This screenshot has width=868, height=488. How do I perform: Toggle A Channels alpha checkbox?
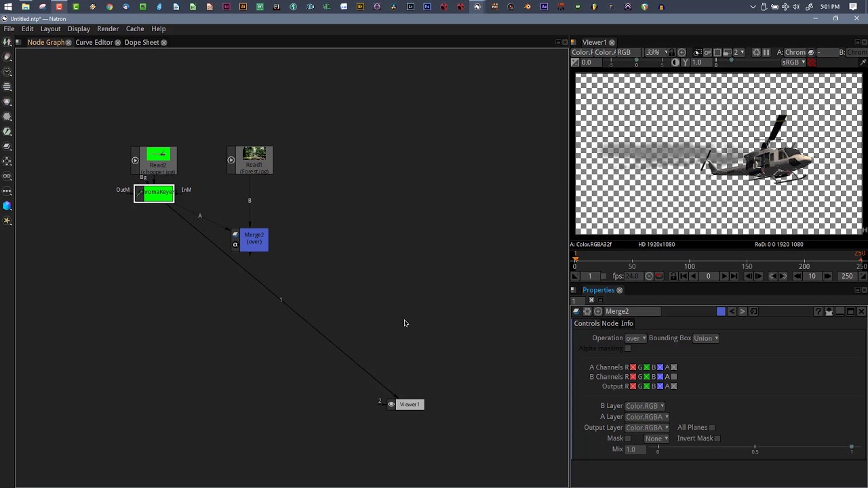pos(673,367)
